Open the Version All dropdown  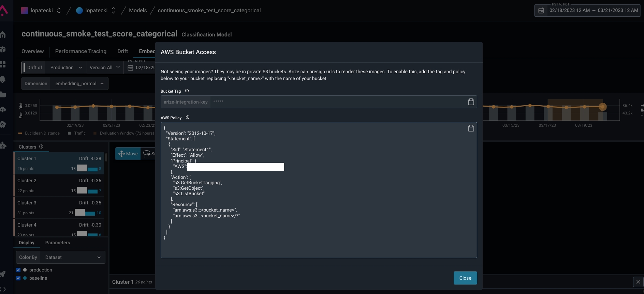tap(104, 68)
